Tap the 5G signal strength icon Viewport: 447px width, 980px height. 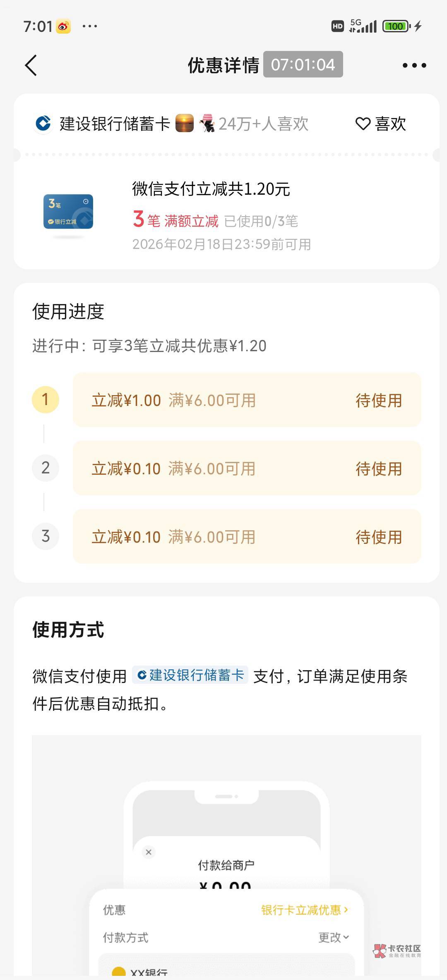363,26
